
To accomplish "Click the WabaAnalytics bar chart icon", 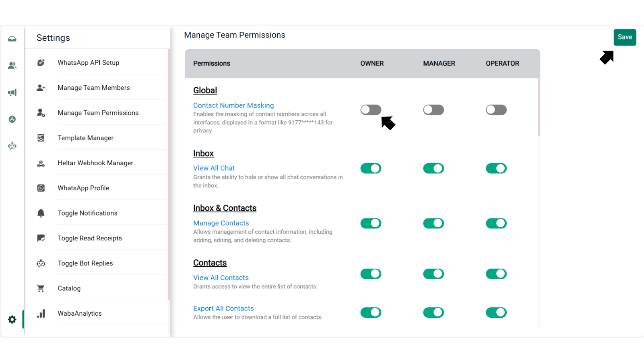I will point(41,314).
